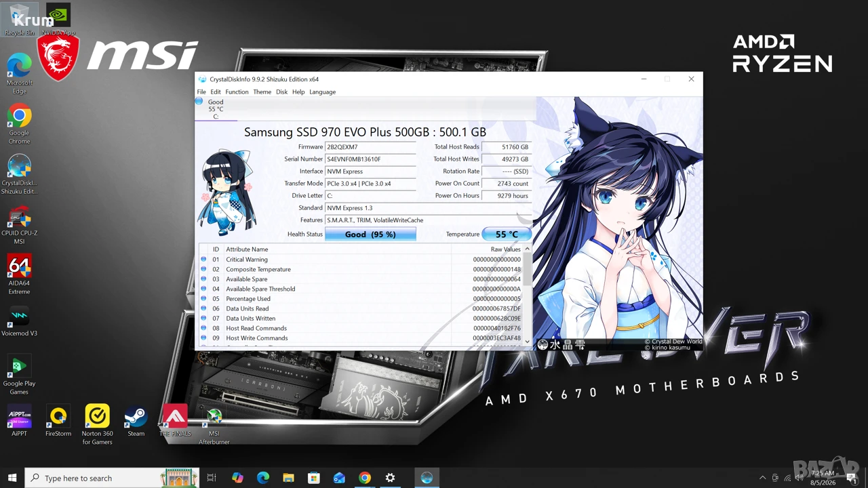This screenshot has width=868, height=488.
Task: Click the Power On Count value
Action: [507, 184]
